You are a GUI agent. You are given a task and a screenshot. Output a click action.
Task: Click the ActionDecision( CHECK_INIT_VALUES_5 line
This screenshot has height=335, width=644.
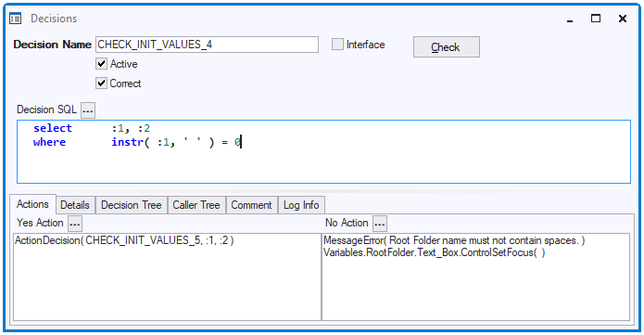(x=124, y=240)
